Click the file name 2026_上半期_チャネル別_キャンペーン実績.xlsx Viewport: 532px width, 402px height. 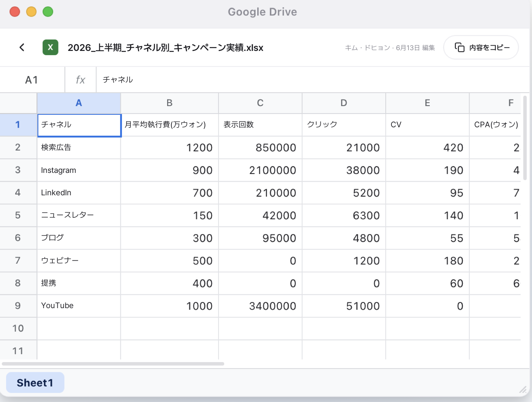tap(165, 47)
